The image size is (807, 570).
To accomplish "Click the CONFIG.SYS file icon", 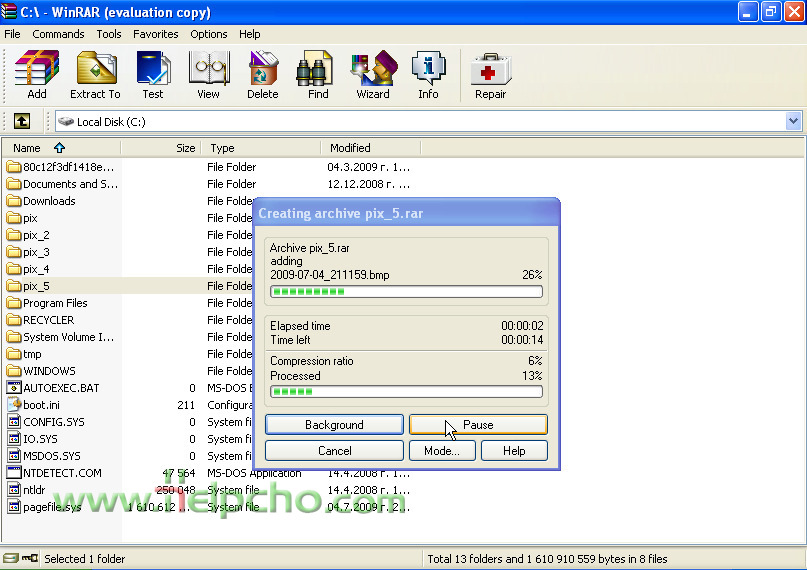I will point(14,422).
